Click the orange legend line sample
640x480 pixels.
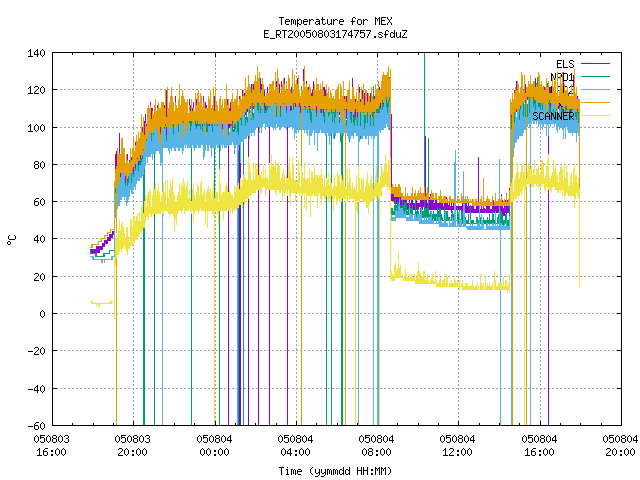tap(595, 102)
